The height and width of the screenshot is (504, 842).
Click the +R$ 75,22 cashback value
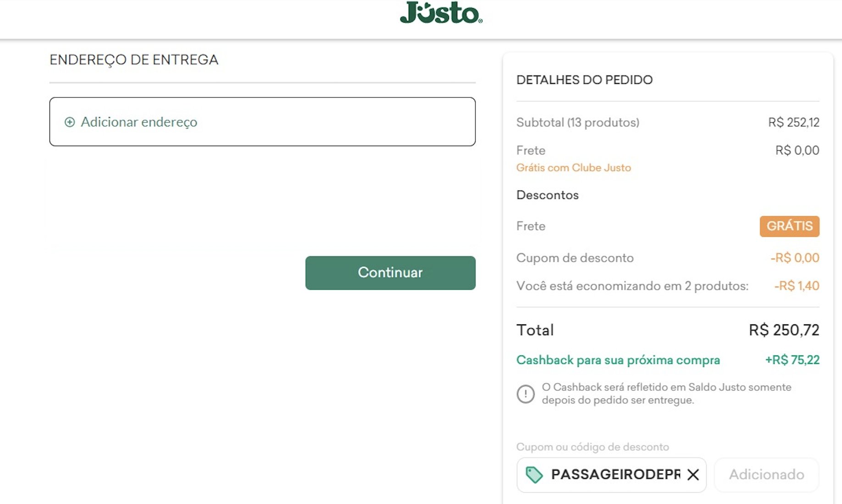coord(792,360)
